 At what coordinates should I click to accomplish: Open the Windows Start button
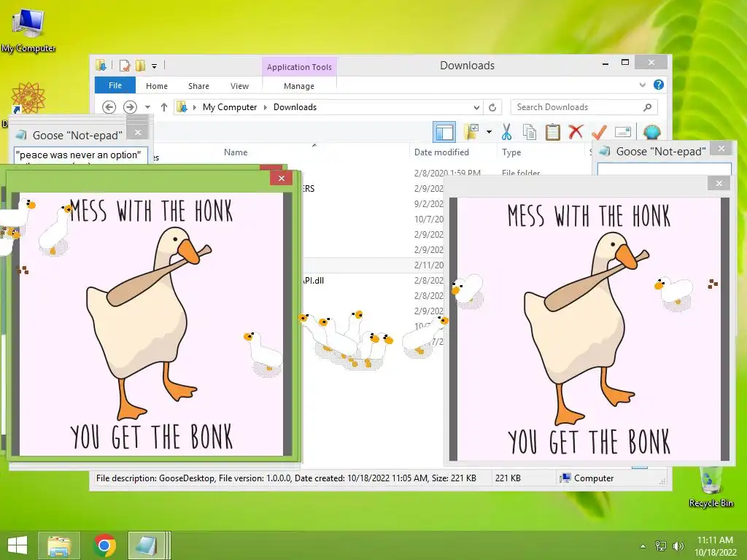pyautogui.click(x=18, y=545)
